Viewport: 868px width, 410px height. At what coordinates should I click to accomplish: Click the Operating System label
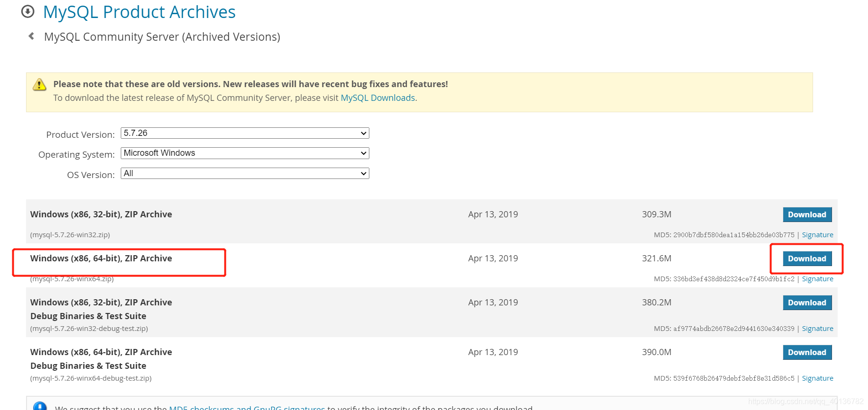[x=77, y=155]
